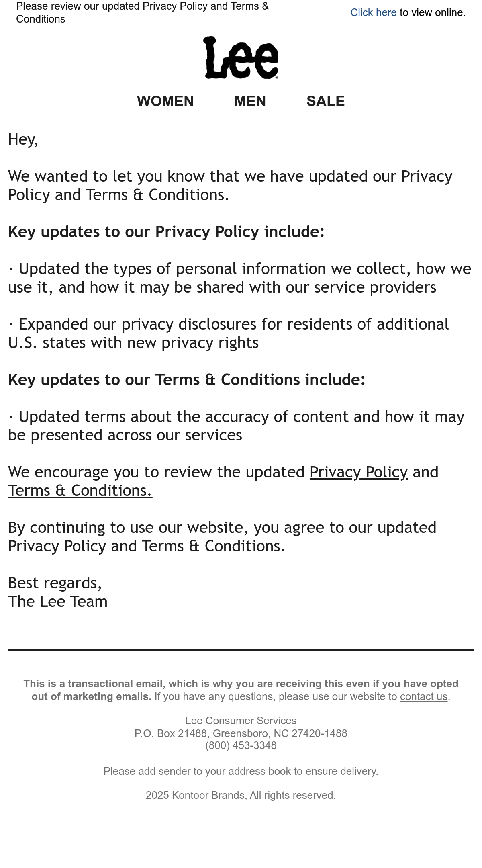Click the 'Please add sender to your address book' note
The height and width of the screenshot is (868, 482).
coord(241,771)
